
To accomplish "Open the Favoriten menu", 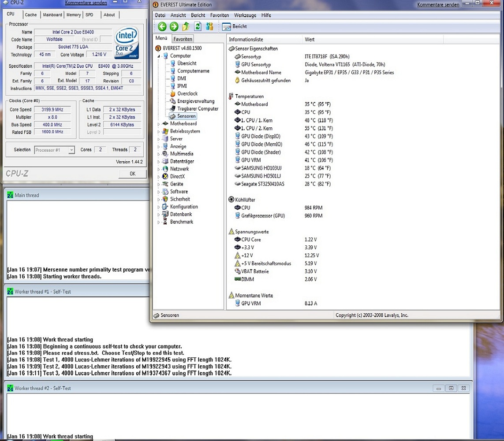I will point(220,15).
